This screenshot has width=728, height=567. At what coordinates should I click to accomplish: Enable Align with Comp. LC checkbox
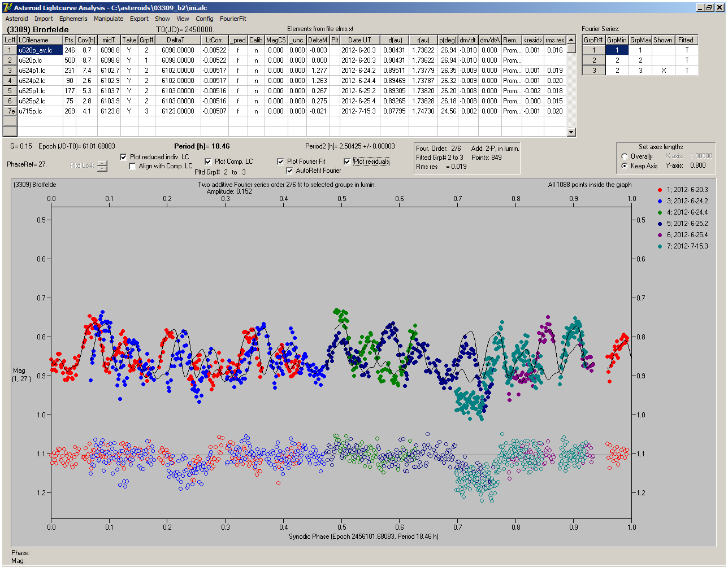[132, 166]
